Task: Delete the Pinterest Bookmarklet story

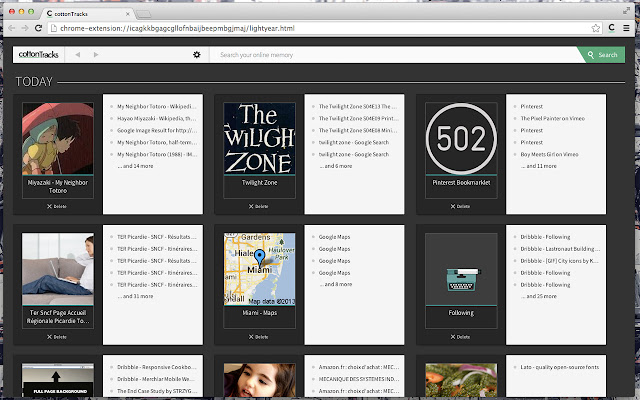Action: (x=460, y=207)
